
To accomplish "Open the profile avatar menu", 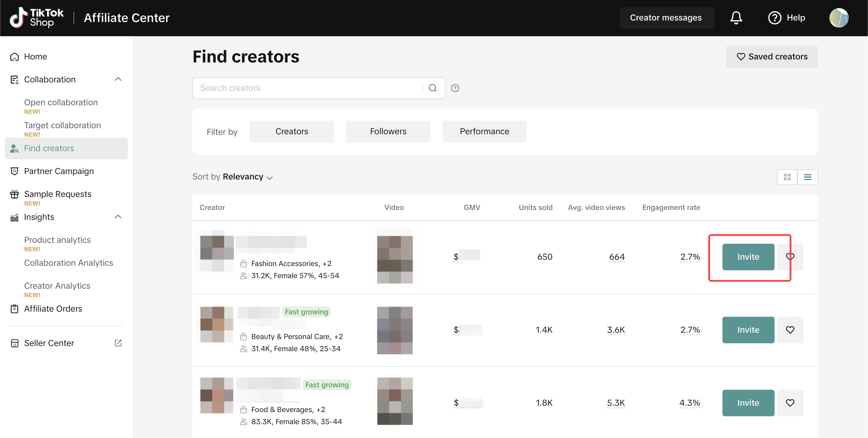I will 838,17.
